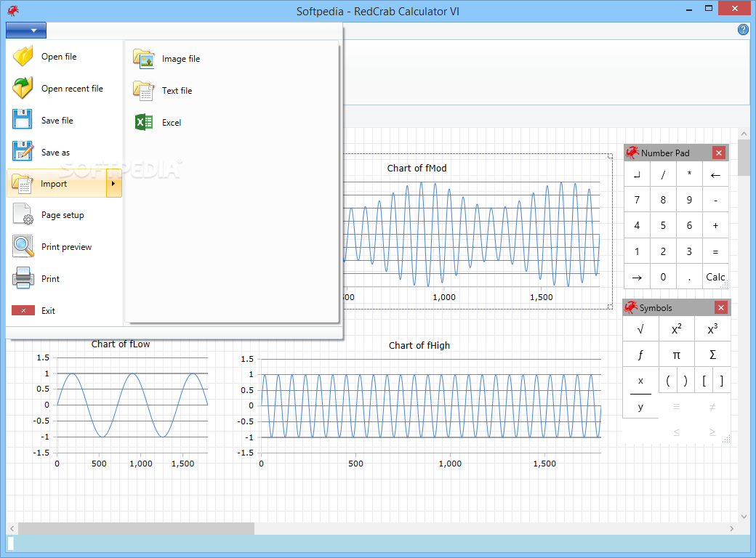This screenshot has height=558, width=756.
Task: Select the Import menu entry
Action: 57,184
